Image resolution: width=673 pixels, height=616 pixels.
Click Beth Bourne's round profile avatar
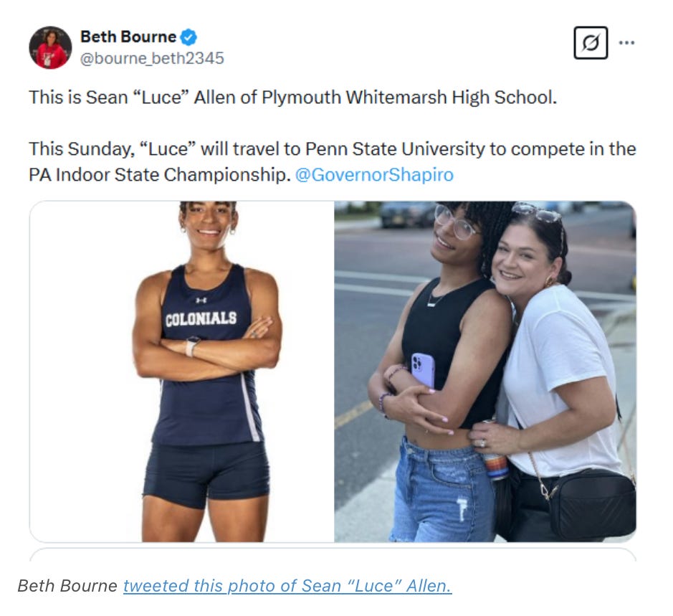tap(50, 47)
